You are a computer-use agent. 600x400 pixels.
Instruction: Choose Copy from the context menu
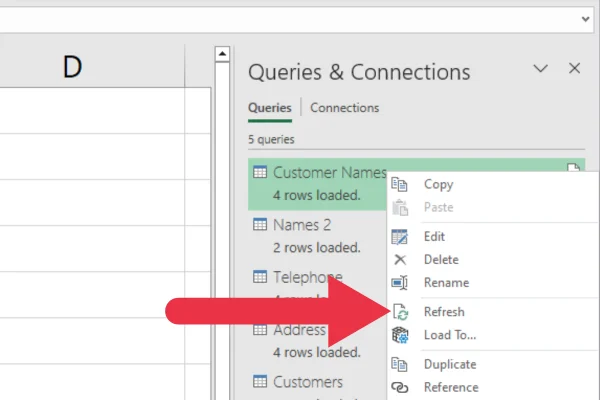click(x=439, y=184)
